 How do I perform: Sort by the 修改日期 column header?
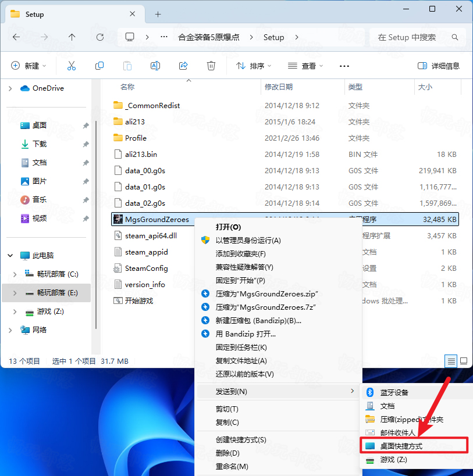click(279, 87)
